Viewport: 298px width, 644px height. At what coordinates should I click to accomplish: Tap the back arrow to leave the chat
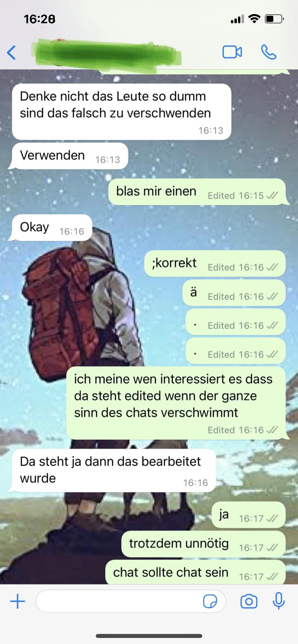pos(11,53)
